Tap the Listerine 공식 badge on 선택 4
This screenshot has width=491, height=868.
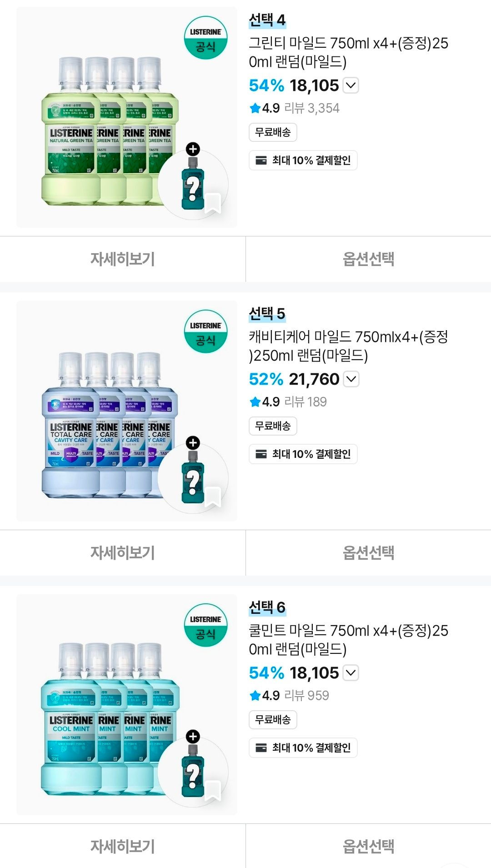205,38
